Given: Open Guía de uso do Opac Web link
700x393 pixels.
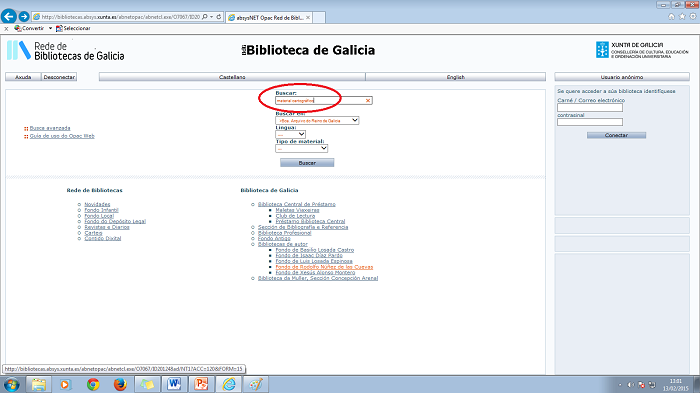Looking at the screenshot, I should [x=62, y=136].
